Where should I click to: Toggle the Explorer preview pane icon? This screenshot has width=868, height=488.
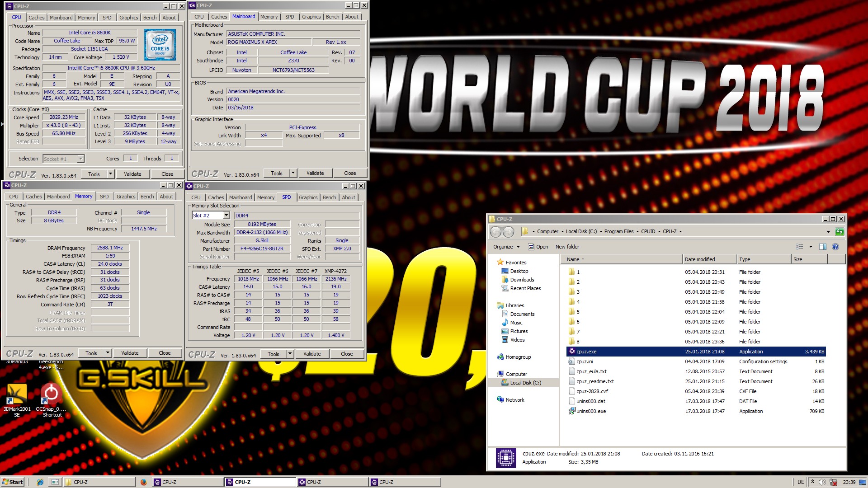(823, 247)
